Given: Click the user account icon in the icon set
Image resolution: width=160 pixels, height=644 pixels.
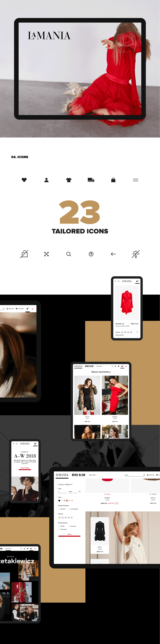Looking at the screenshot, I should [46, 180].
